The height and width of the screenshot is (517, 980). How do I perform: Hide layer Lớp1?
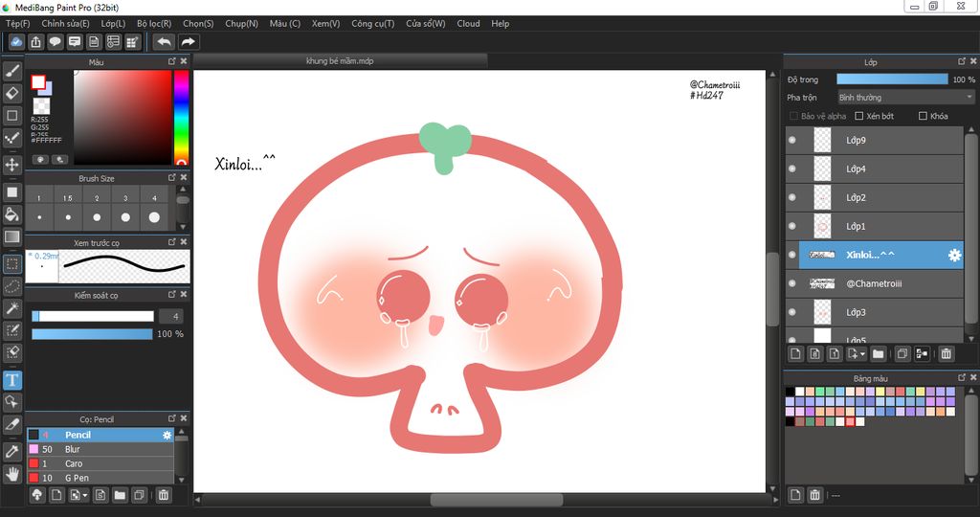pos(791,226)
